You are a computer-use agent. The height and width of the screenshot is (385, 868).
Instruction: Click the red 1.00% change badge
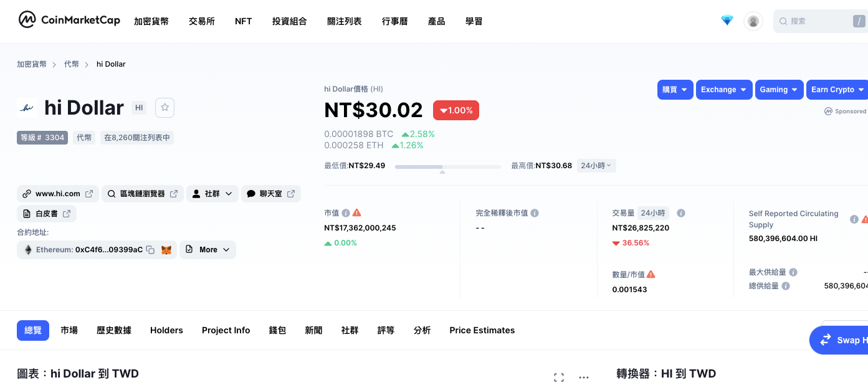(x=456, y=110)
